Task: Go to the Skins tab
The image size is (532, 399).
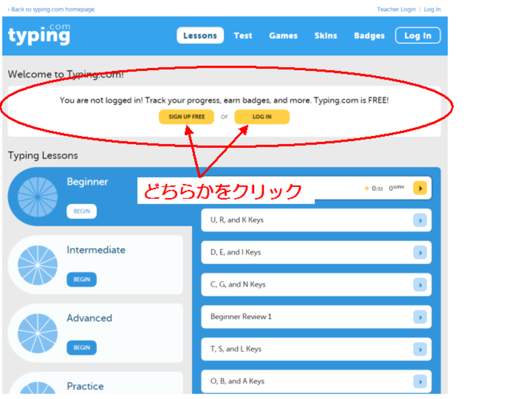Action: click(326, 36)
